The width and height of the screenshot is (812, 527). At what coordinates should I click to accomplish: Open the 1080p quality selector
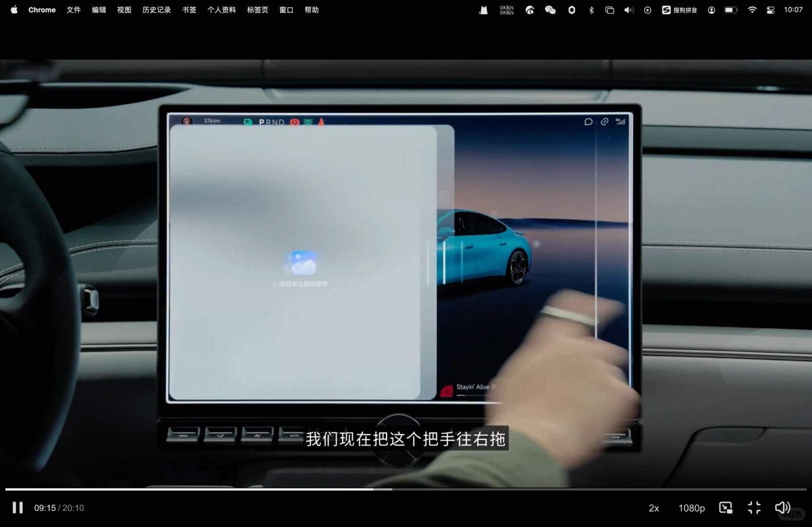click(691, 508)
